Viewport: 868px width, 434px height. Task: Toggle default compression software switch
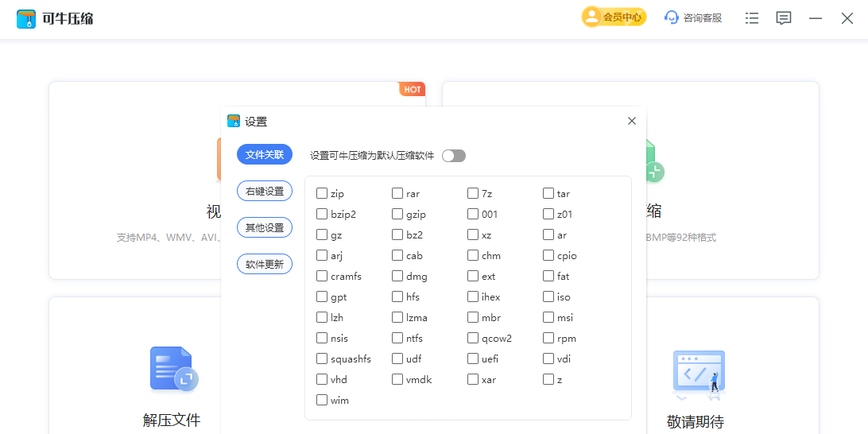[454, 156]
